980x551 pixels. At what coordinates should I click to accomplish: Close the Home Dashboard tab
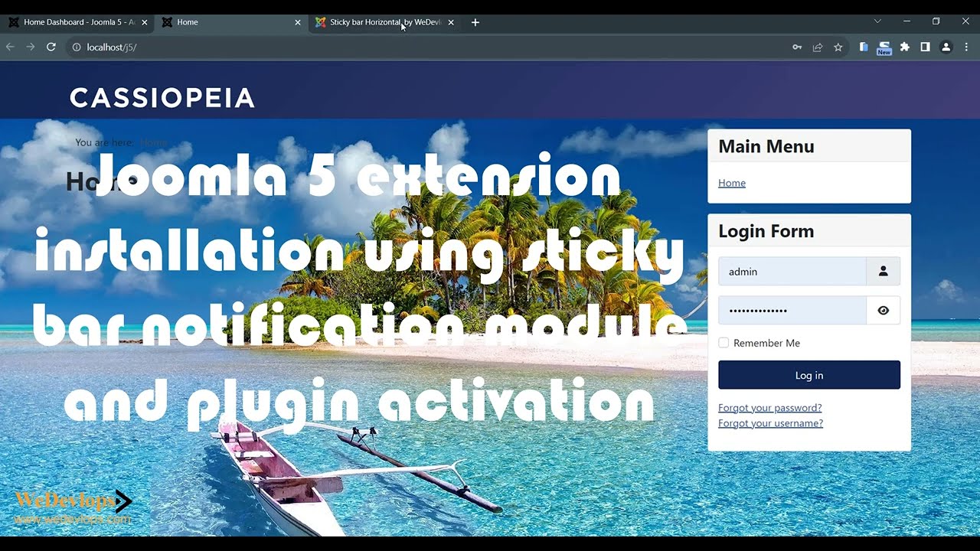tap(144, 22)
